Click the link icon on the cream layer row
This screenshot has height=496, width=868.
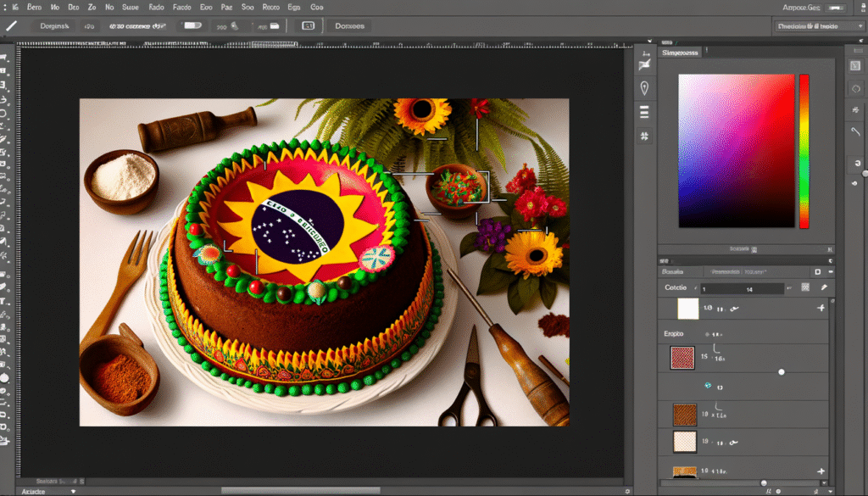(x=733, y=443)
